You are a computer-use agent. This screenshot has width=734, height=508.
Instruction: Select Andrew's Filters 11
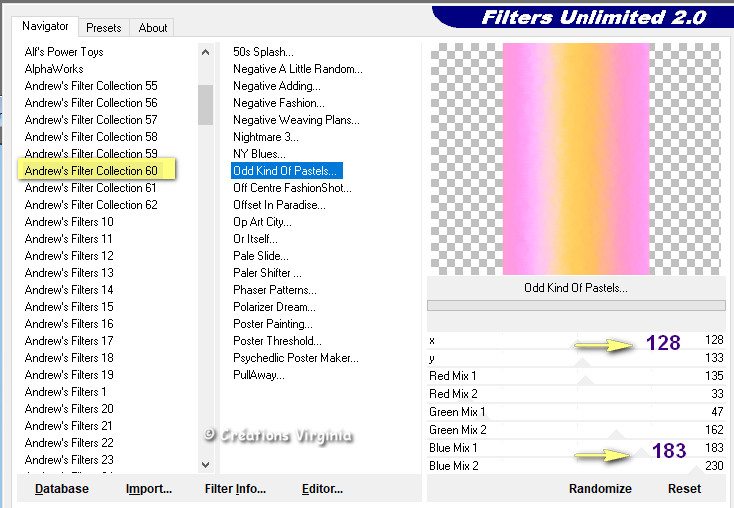[x=68, y=239]
